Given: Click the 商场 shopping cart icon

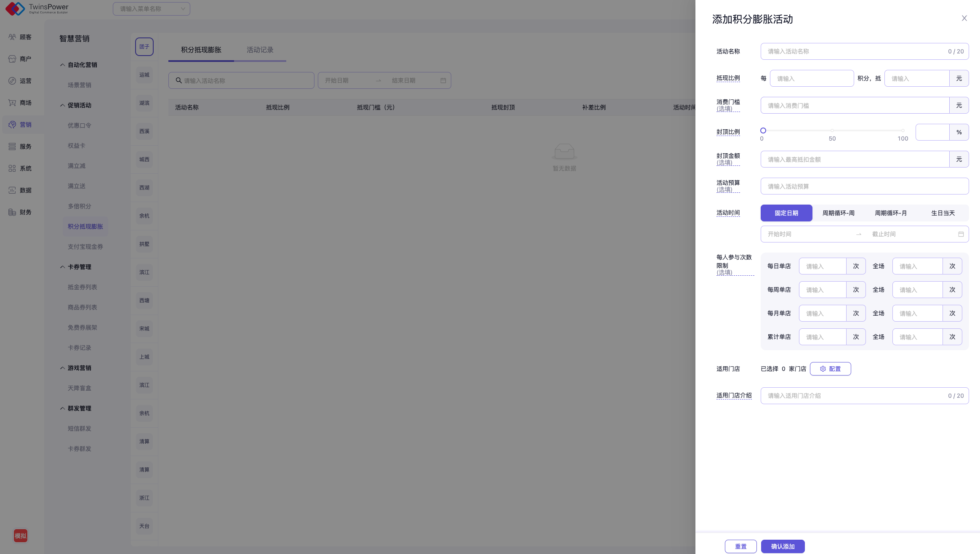Looking at the screenshot, I should pos(12,103).
